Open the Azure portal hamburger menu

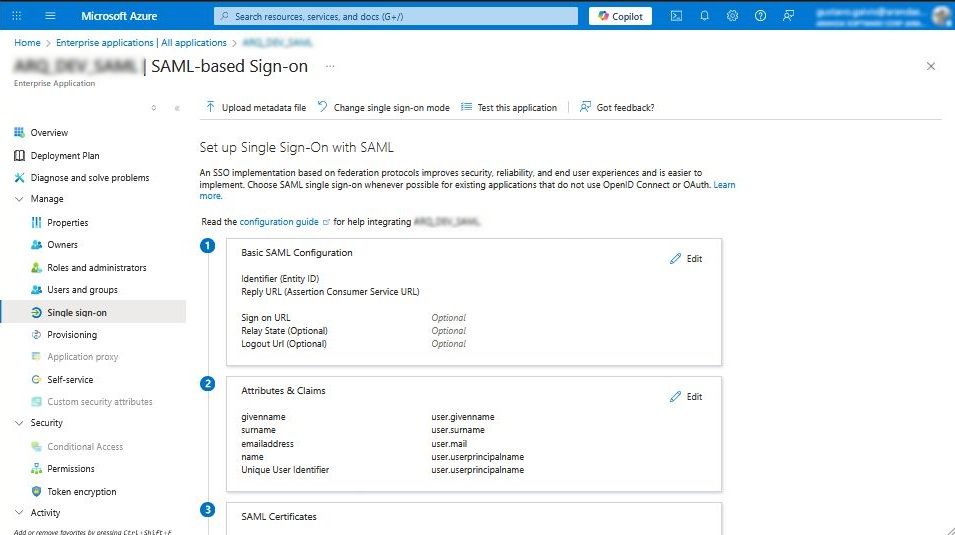[50, 16]
